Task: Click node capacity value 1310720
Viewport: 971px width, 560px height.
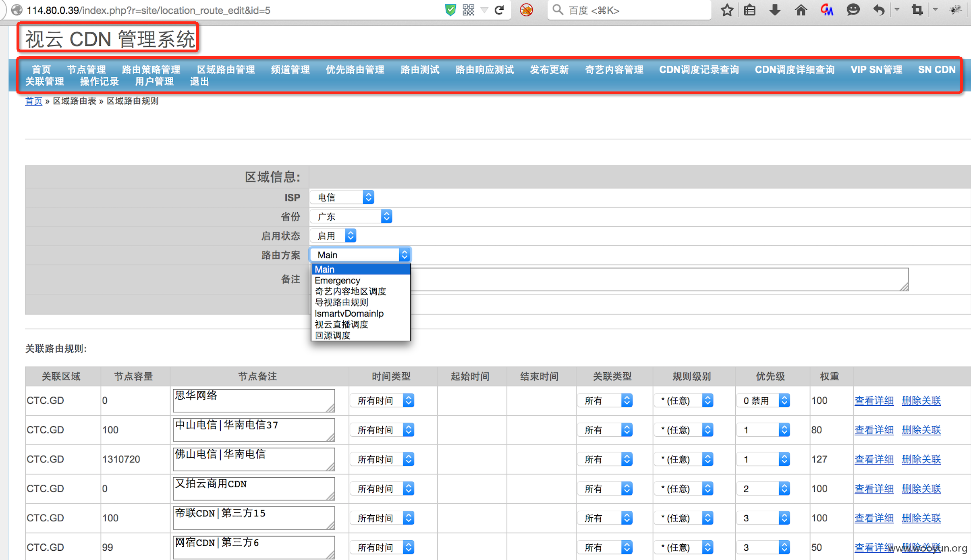Action: tap(121, 459)
